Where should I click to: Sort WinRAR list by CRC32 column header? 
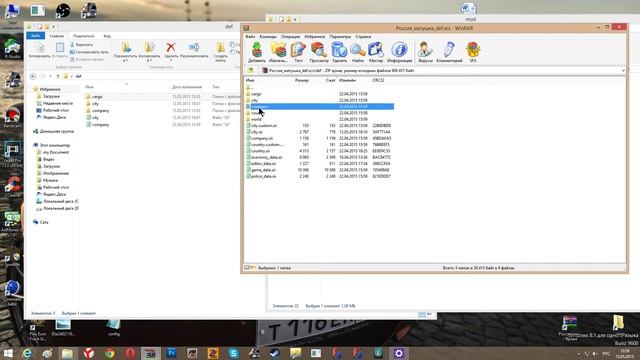378,80
